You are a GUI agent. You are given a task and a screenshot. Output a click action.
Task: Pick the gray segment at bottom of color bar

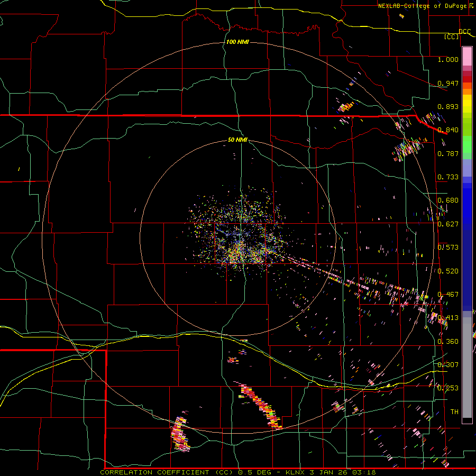click(467, 368)
